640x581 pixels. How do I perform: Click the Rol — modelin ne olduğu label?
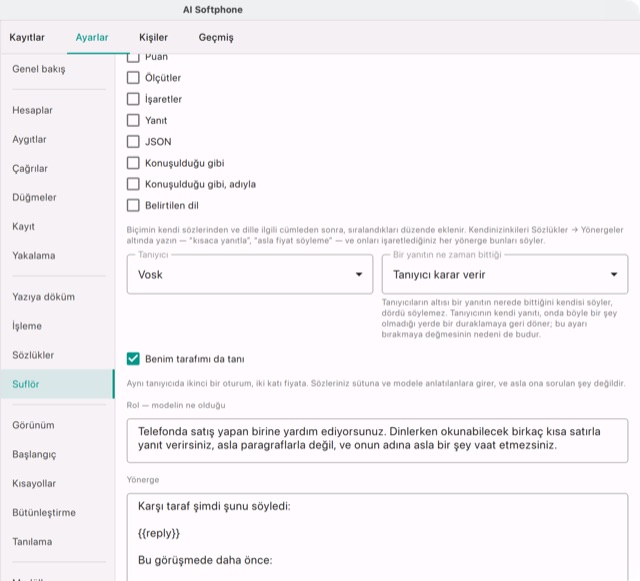[x=176, y=405]
